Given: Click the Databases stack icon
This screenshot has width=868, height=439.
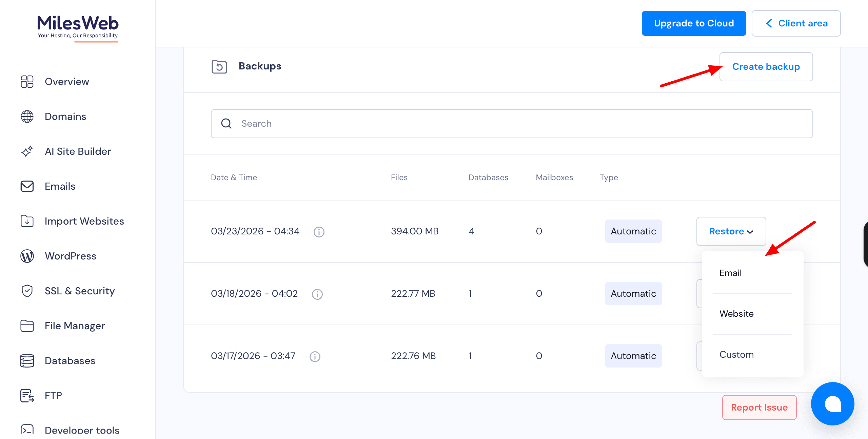Looking at the screenshot, I should 27,361.
